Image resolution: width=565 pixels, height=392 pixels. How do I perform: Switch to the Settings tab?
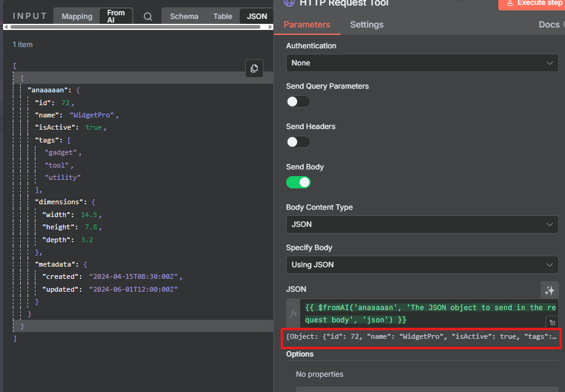click(367, 24)
